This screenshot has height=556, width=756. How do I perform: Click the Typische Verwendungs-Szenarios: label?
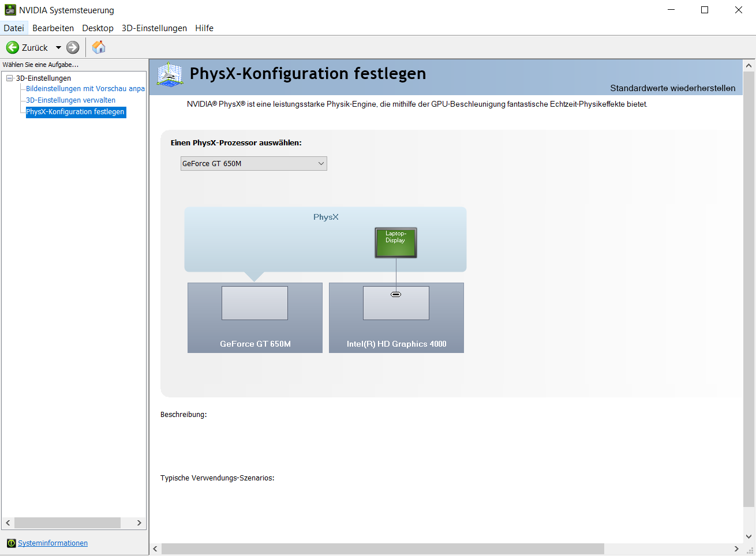[x=218, y=478]
